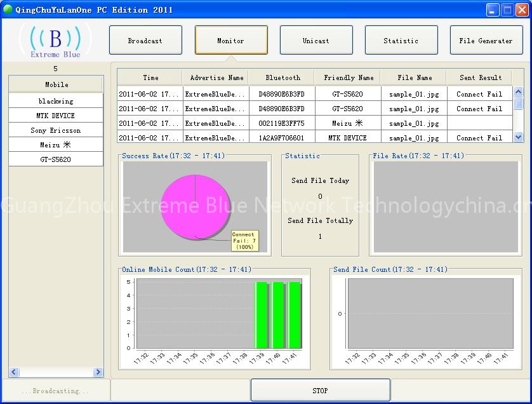The height and width of the screenshot is (404, 532).
Task: Click the Mobile list header
Action: click(x=57, y=84)
